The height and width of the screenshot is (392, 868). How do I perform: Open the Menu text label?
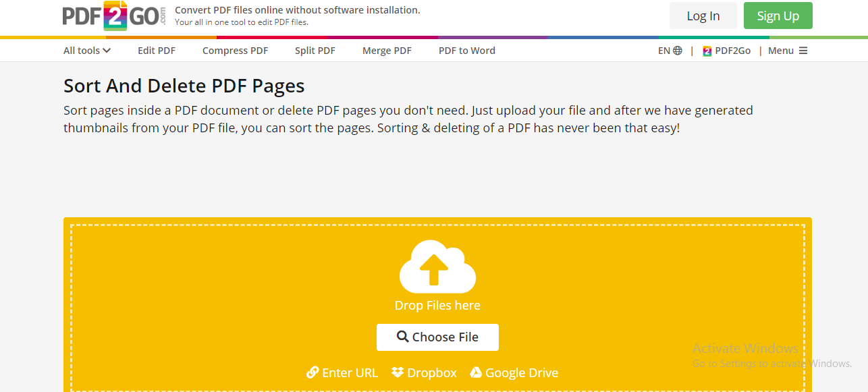[x=781, y=51]
